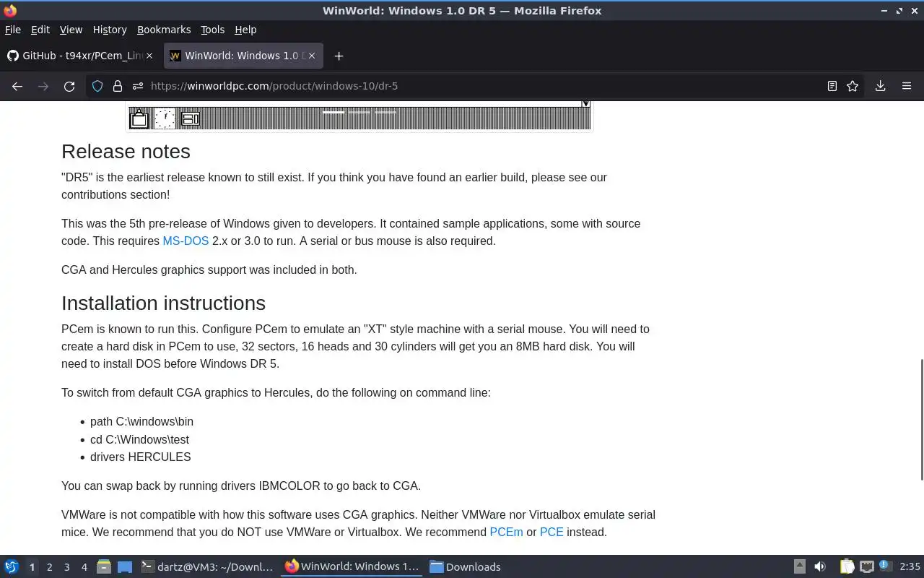
Task: Follow the MS-DOS link
Action: pyautogui.click(x=186, y=241)
